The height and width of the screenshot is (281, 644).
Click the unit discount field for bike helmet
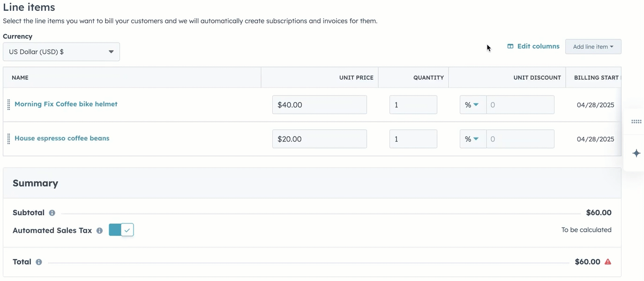[520, 105]
